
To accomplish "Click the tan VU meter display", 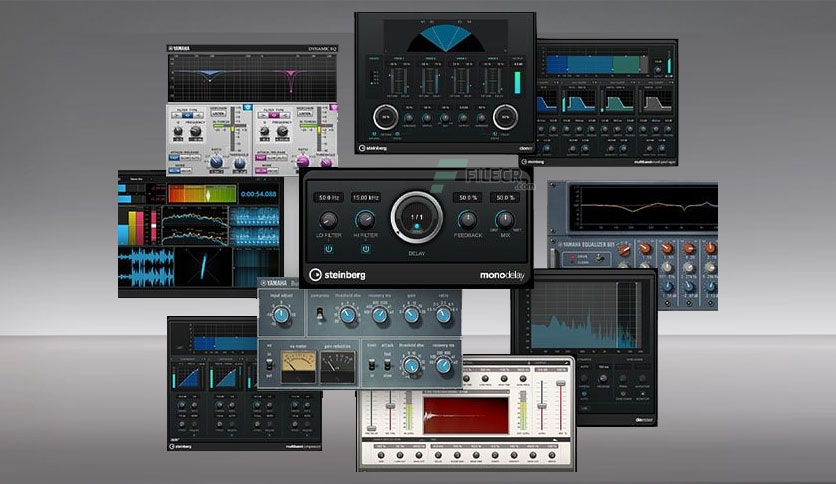I will coord(299,367).
